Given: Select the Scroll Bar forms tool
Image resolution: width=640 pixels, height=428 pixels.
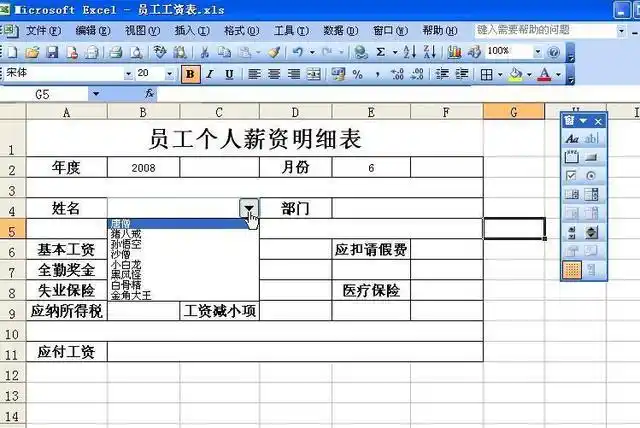Looking at the screenshot, I should (x=571, y=233).
